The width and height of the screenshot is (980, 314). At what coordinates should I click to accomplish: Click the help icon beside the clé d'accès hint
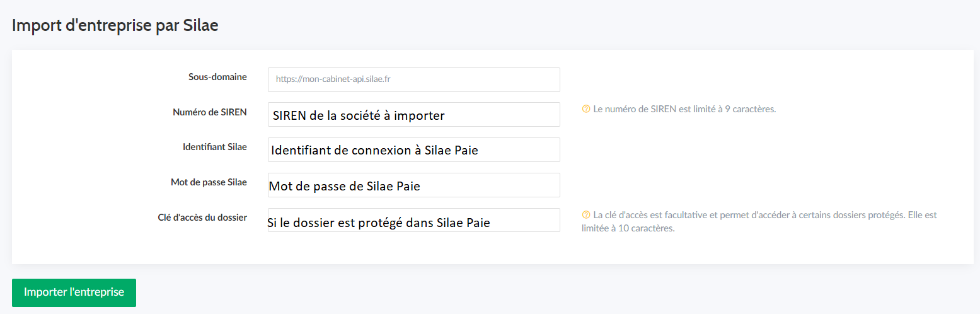pos(586,215)
